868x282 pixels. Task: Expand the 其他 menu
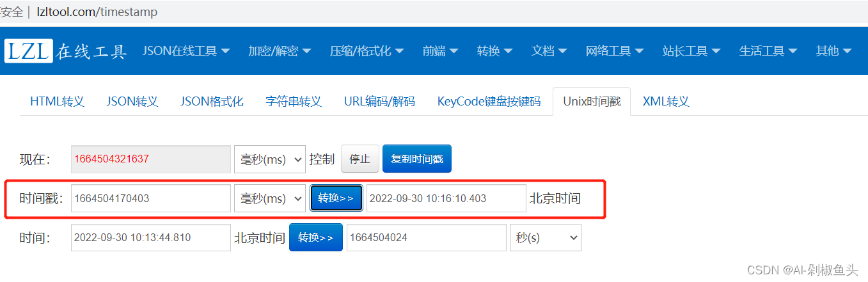point(833,51)
